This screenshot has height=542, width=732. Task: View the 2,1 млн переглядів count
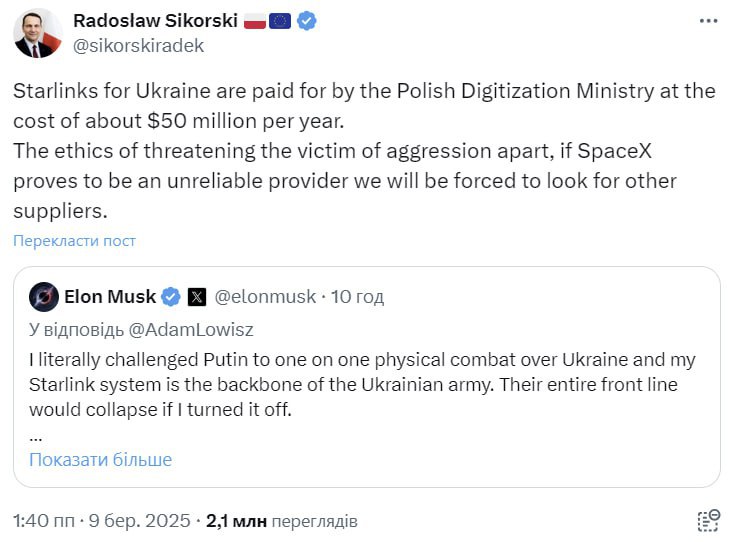click(x=281, y=521)
